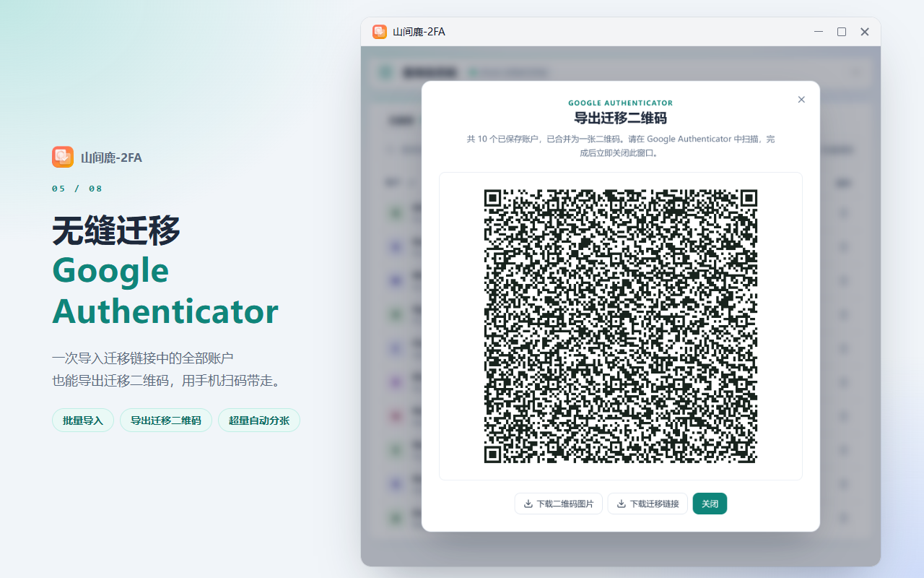Image resolution: width=924 pixels, height=578 pixels.
Task: Click the 导出迁移二维码 dialog heading
Action: coord(621,118)
